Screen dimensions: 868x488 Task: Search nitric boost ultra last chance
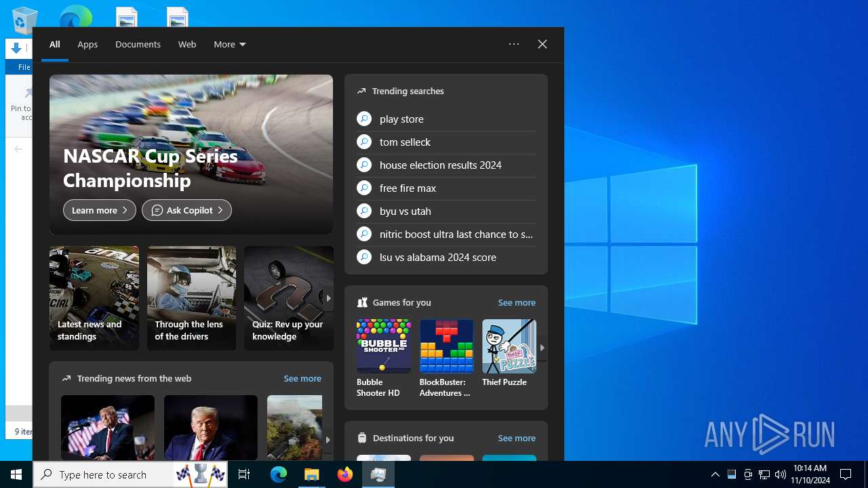click(446, 235)
